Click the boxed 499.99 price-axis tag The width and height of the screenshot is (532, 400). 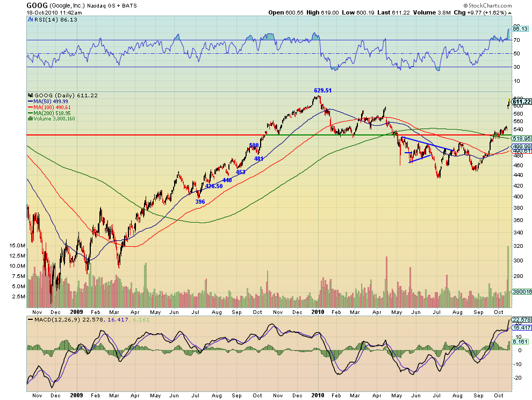tap(522, 147)
